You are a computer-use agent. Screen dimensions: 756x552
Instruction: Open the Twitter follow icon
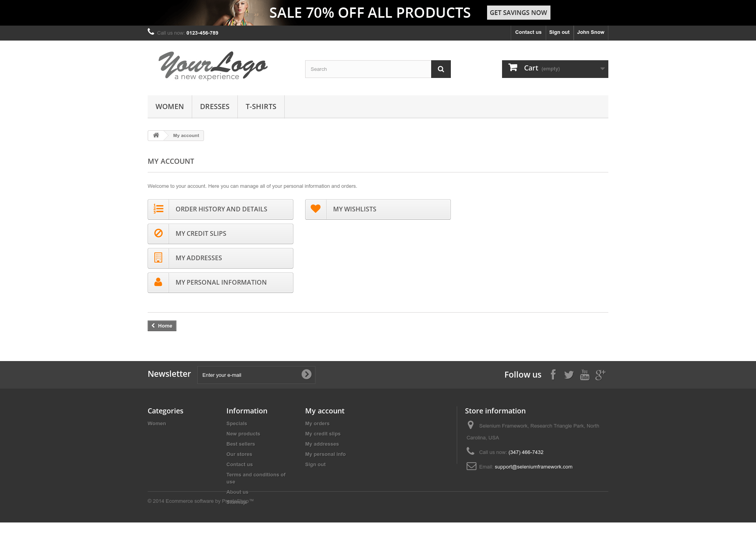[569, 375]
